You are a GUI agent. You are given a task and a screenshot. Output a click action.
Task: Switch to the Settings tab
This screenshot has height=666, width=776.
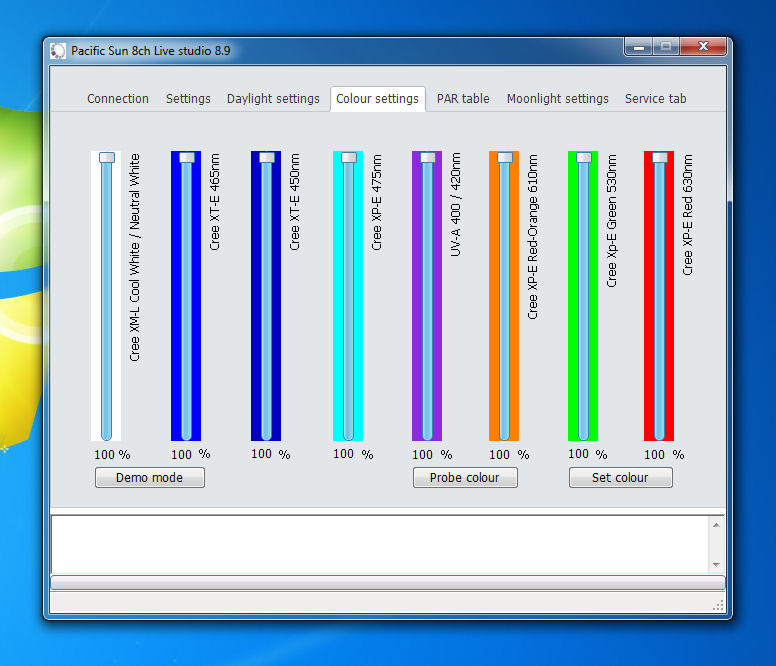point(188,98)
